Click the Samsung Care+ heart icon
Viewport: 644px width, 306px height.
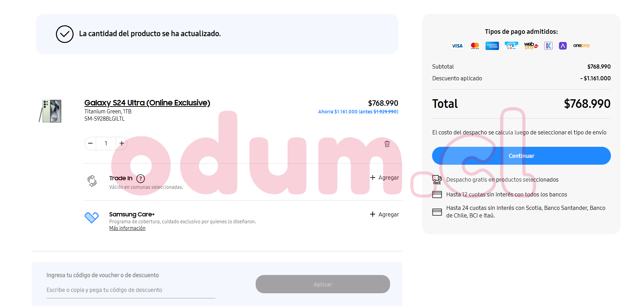click(92, 217)
